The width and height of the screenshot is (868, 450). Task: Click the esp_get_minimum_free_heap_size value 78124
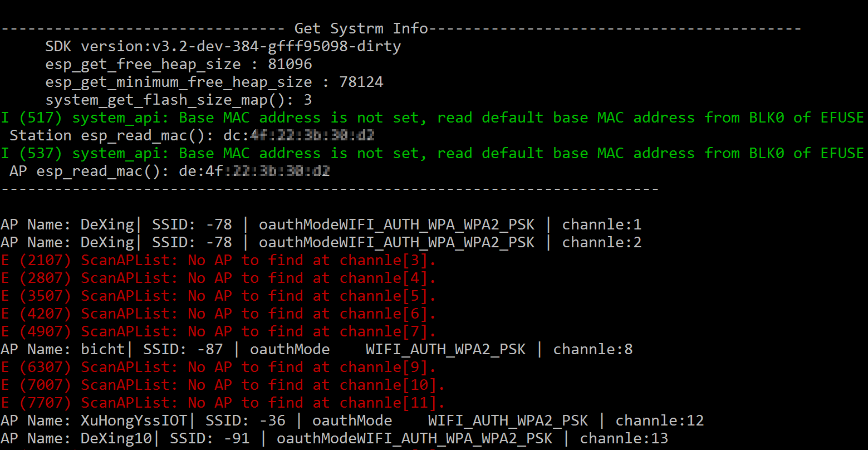coord(361,82)
